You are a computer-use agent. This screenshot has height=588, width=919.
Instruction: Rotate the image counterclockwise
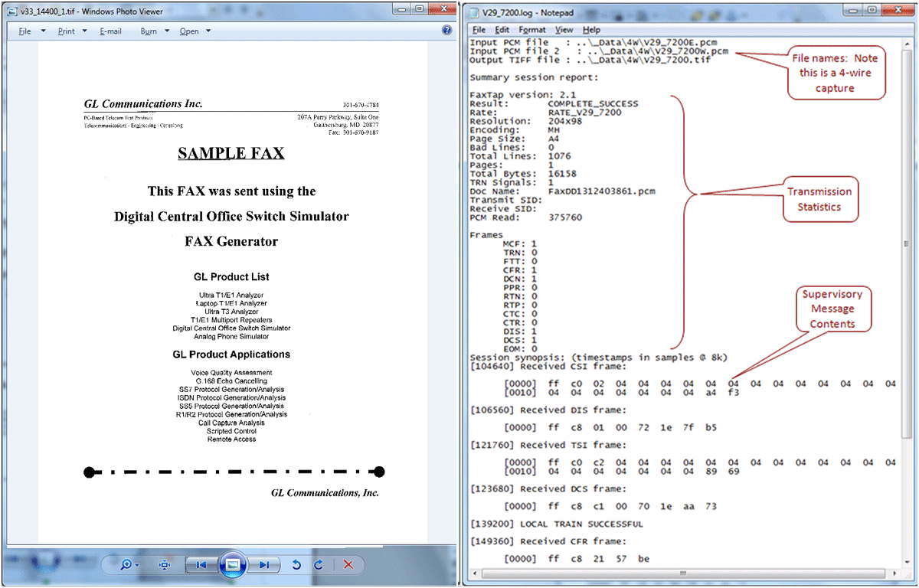coord(297,565)
